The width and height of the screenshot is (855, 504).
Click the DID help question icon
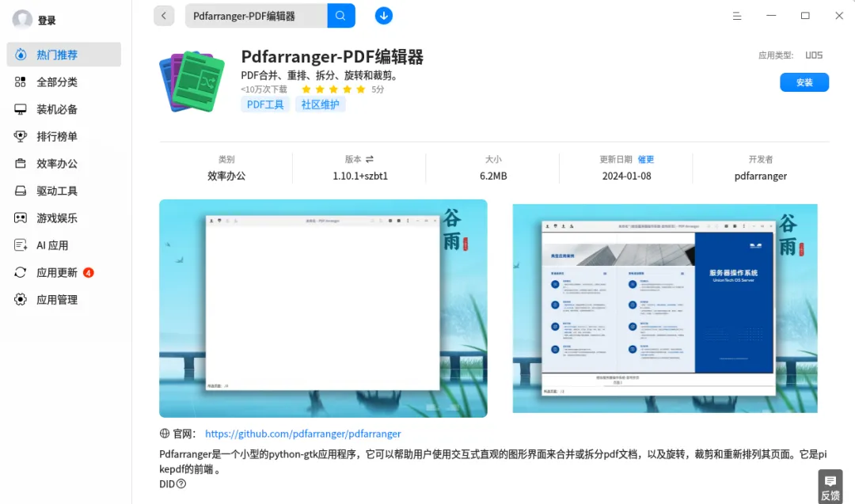(x=181, y=484)
